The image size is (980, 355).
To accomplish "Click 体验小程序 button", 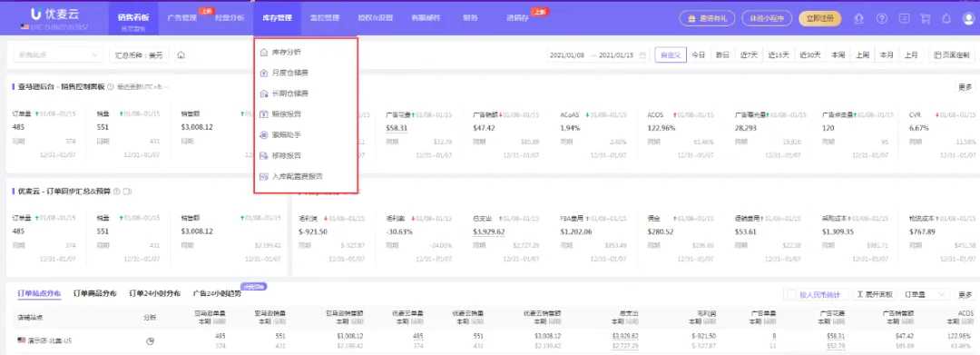I will pos(767,18).
